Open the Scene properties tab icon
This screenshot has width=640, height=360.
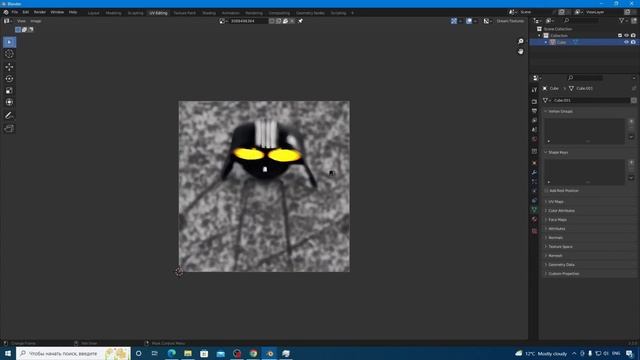534,130
